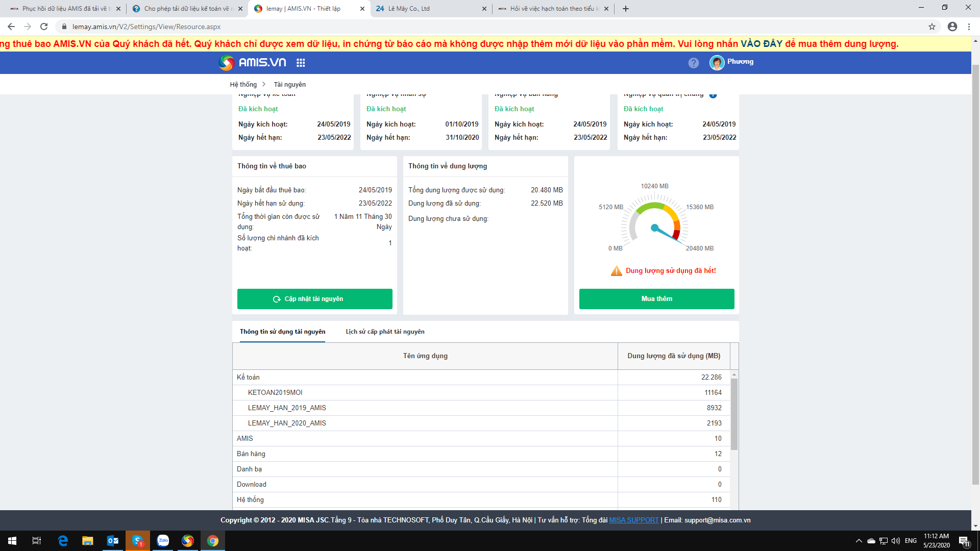
Task: Click the Dung lượng đã sử dụng (MB) header
Action: click(674, 356)
